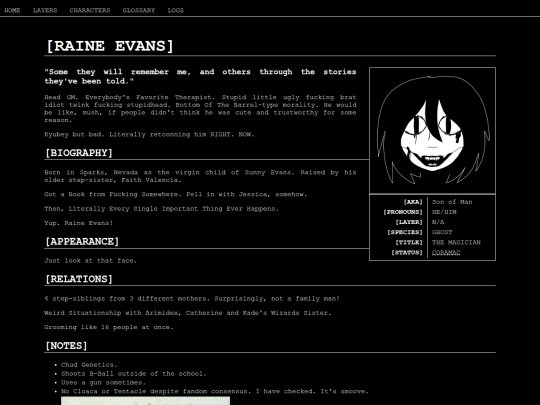The height and width of the screenshot is (405, 540).
Task: Click the '4 step-siblings' relations line
Action: 192,299
